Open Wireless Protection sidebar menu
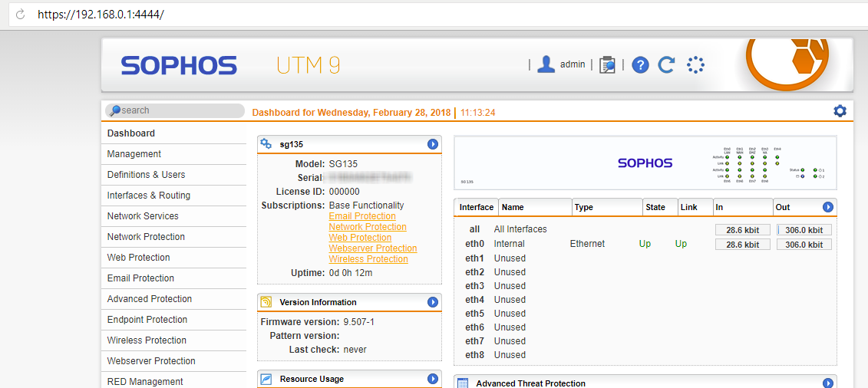The image size is (868, 388). click(x=173, y=340)
